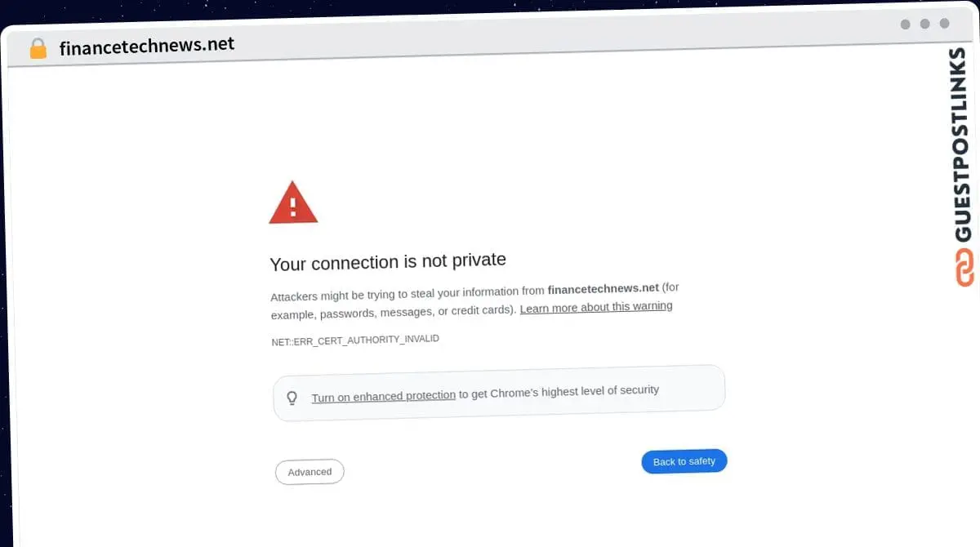
Task: Click the Back to safety button
Action: click(x=684, y=461)
